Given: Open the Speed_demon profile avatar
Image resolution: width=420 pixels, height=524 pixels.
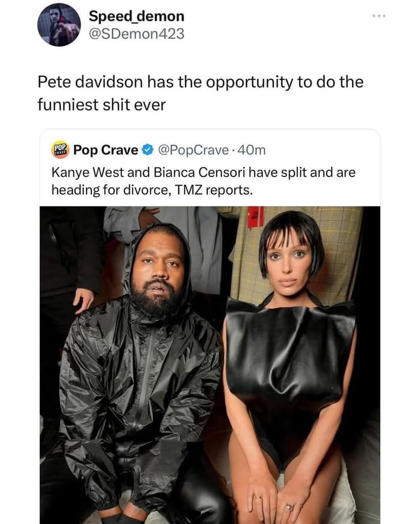Looking at the screenshot, I should [x=59, y=25].
